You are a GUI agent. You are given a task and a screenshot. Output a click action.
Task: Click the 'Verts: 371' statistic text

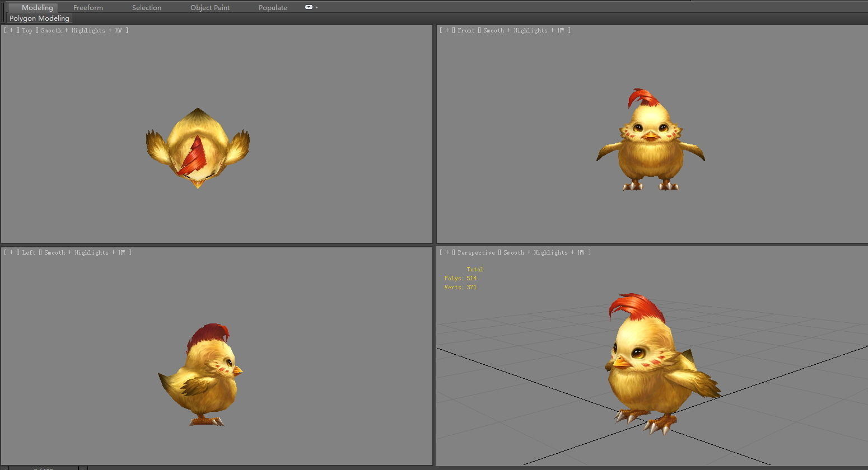click(x=460, y=287)
